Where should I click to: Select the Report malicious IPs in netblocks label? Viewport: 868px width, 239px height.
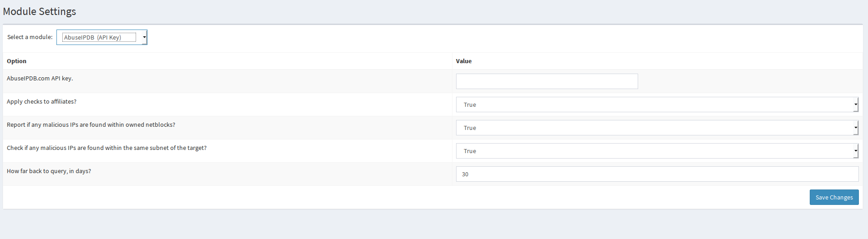[91, 124]
